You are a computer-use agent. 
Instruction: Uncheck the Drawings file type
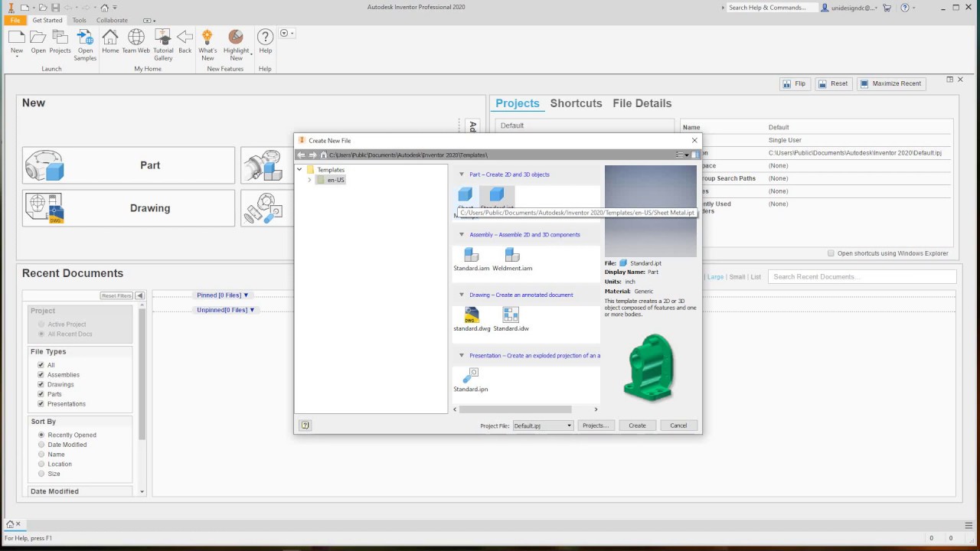click(x=41, y=385)
